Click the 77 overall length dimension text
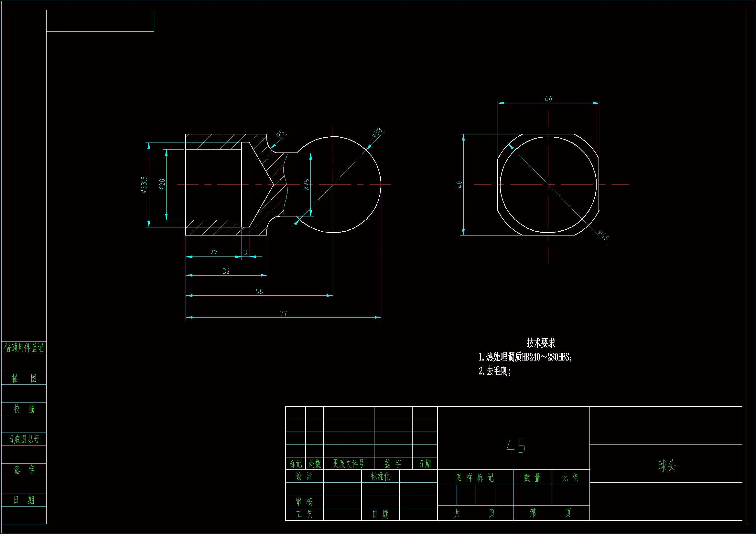Image resolution: width=756 pixels, height=534 pixels. pyautogui.click(x=283, y=313)
